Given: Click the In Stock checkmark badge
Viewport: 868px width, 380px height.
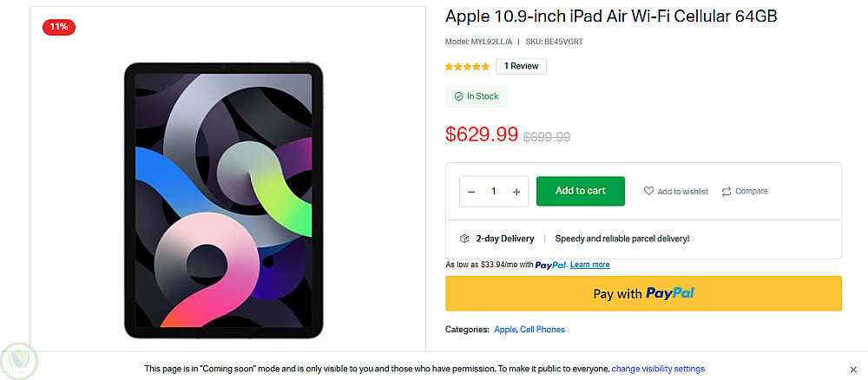Looking at the screenshot, I should (x=477, y=96).
